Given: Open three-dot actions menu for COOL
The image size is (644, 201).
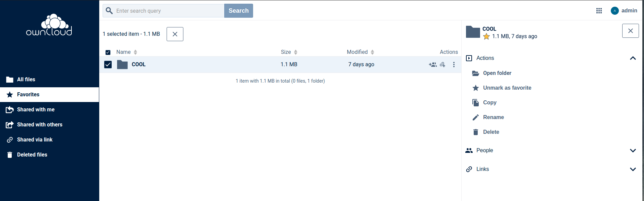Looking at the screenshot, I should pos(454,65).
